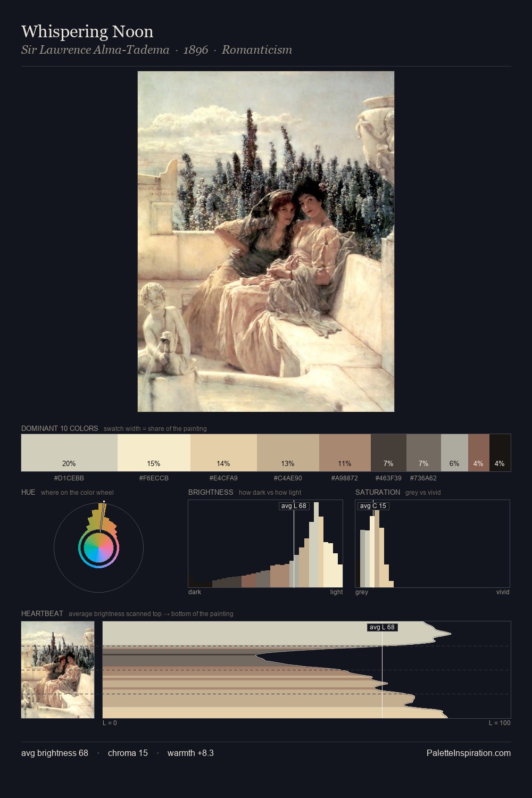Click the hex code '#463F39' text
Screen dimensions: 532x798
click(388, 478)
